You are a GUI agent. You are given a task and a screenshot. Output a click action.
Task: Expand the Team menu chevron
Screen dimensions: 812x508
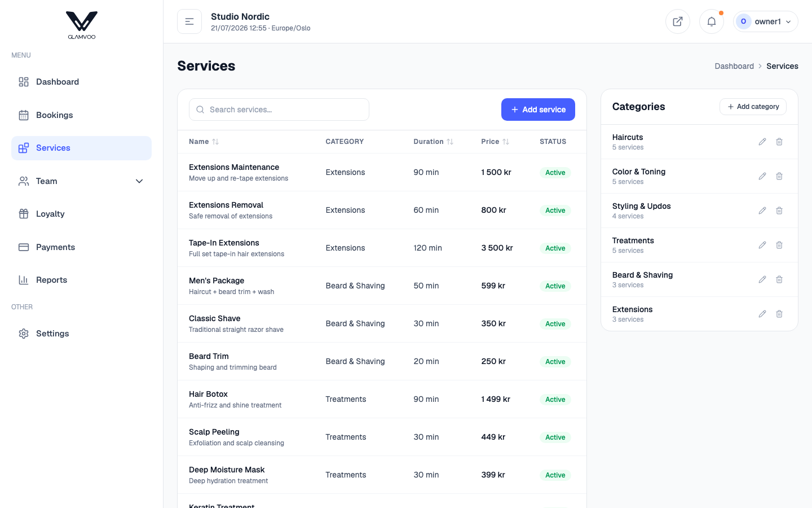pyautogui.click(x=139, y=181)
